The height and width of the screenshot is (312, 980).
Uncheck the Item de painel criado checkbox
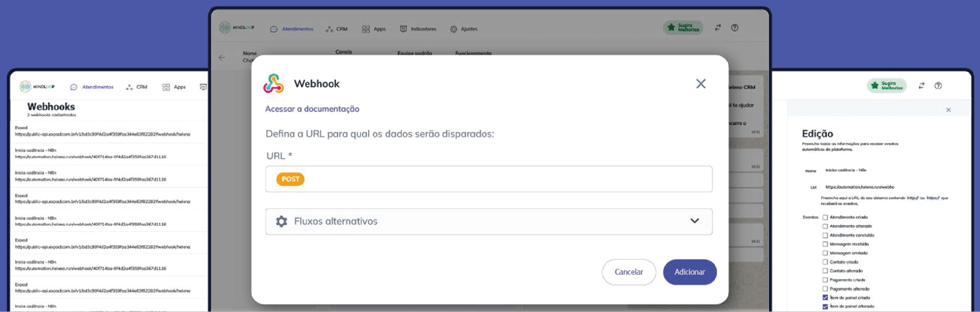click(x=825, y=298)
